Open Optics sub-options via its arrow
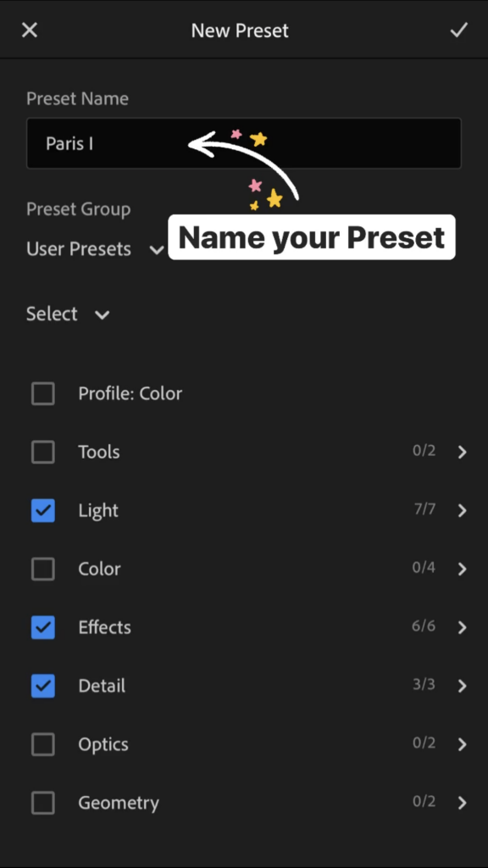The image size is (488, 868). point(462,744)
